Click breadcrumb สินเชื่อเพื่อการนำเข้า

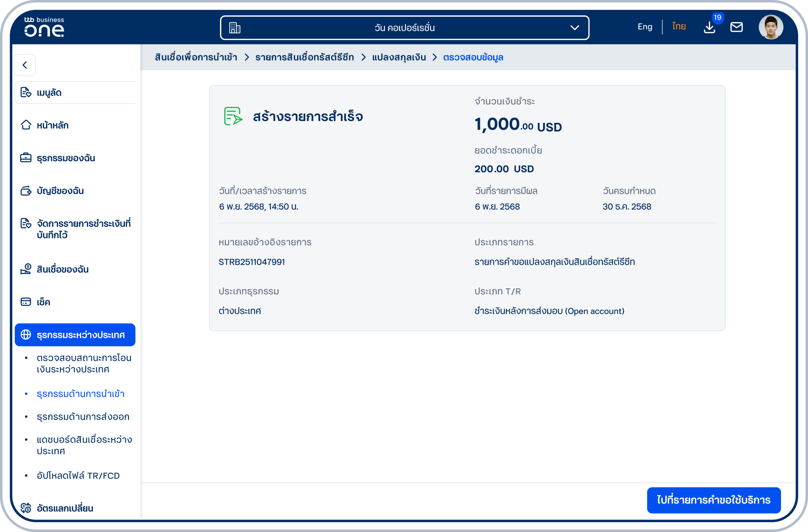pyautogui.click(x=196, y=57)
